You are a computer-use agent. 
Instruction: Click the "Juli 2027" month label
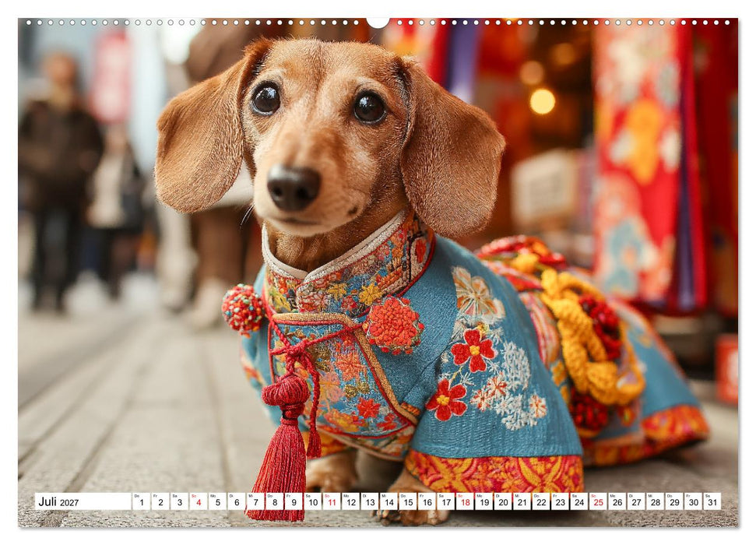58,502
